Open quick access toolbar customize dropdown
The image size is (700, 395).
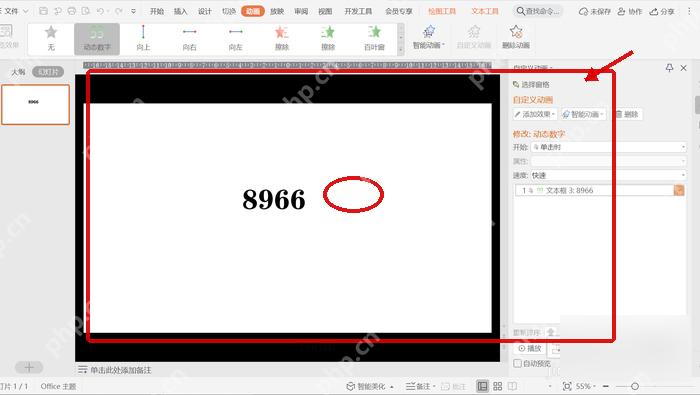coord(133,11)
